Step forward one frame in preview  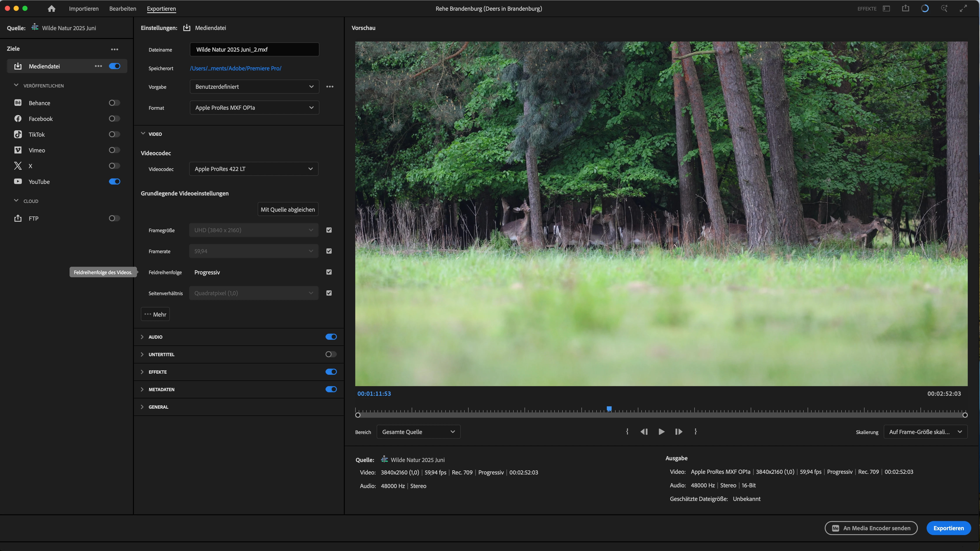point(679,432)
